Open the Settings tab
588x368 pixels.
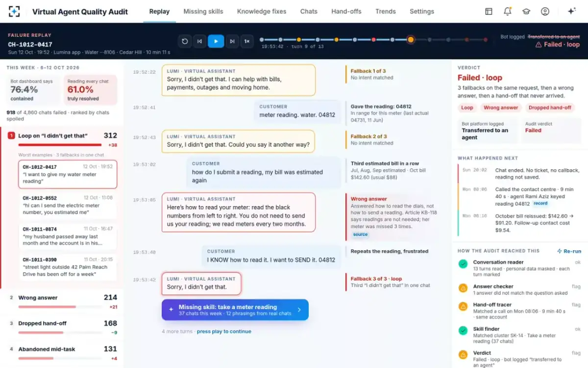click(x=422, y=11)
